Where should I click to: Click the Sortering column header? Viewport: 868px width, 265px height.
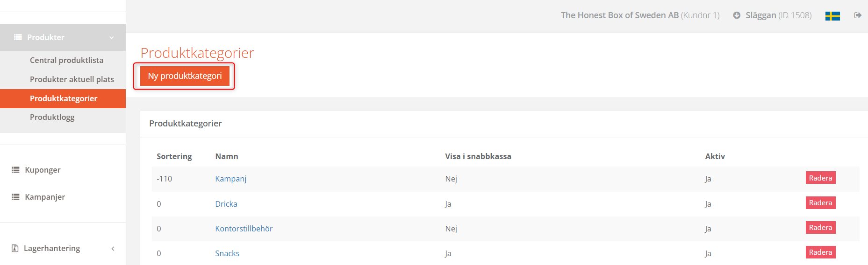click(174, 156)
